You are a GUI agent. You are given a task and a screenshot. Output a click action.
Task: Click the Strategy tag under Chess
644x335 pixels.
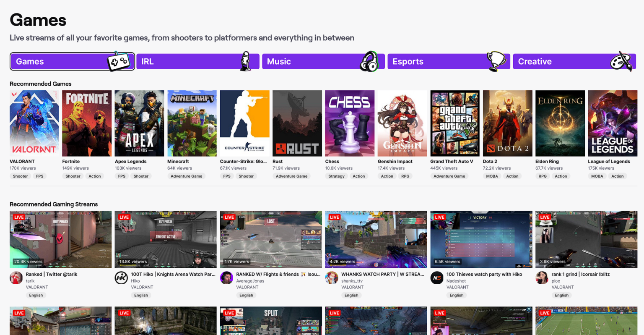(336, 176)
